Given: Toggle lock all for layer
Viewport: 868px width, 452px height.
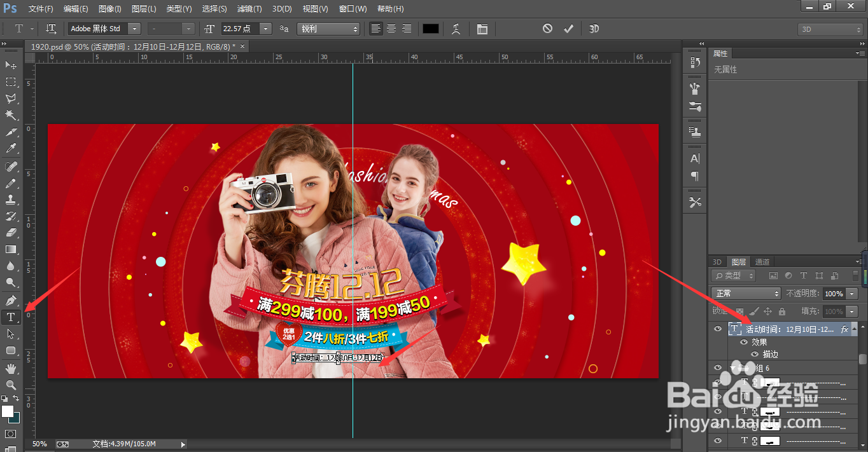Looking at the screenshot, I should click(782, 312).
